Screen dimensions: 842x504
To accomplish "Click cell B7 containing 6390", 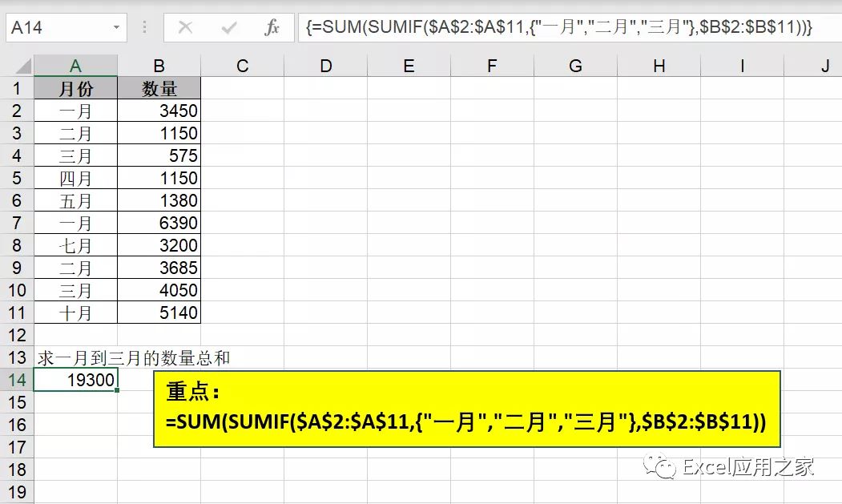I will (159, 223).
